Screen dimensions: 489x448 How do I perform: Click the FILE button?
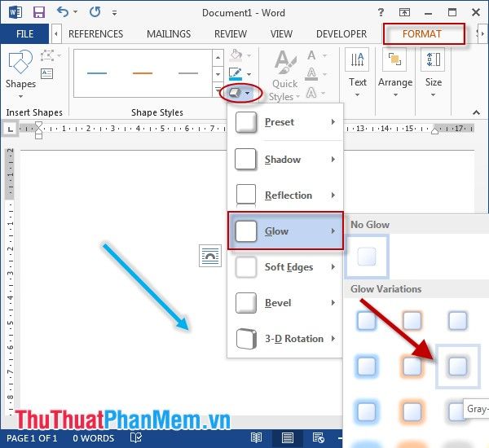(x=24, y=34)
